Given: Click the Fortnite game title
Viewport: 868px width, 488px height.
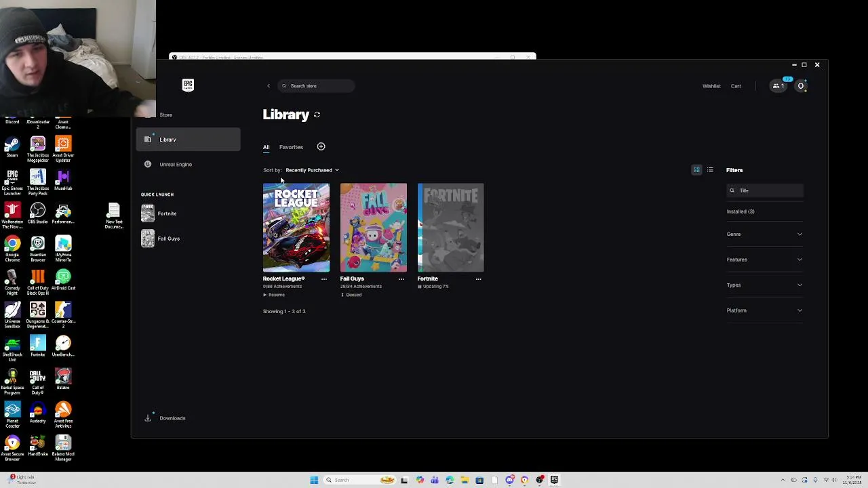Looking at the screenshot, I should pos(428,279).
